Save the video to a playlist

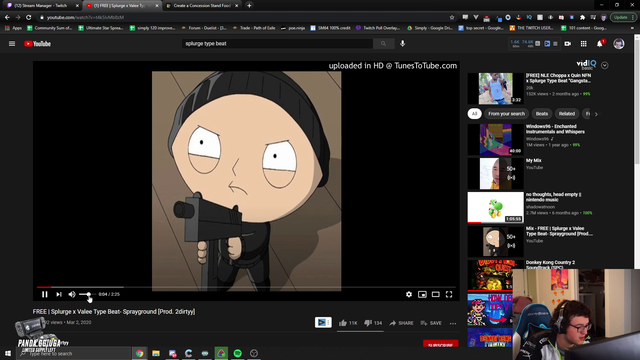click(x=431, y=323)
